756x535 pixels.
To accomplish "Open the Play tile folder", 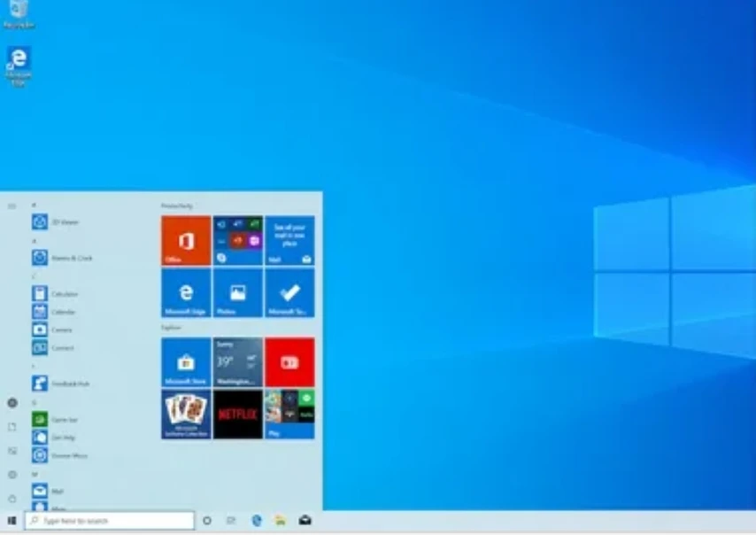I will [x=289, y=414].
